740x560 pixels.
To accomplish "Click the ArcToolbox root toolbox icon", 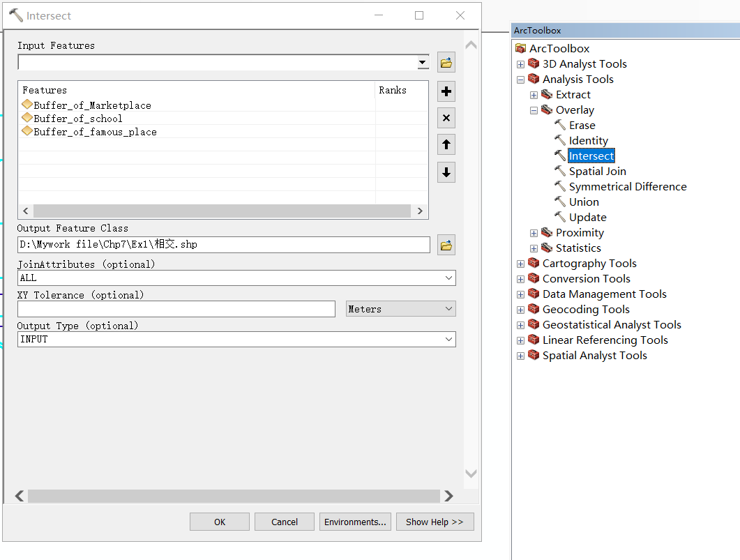I will [520, 48].
